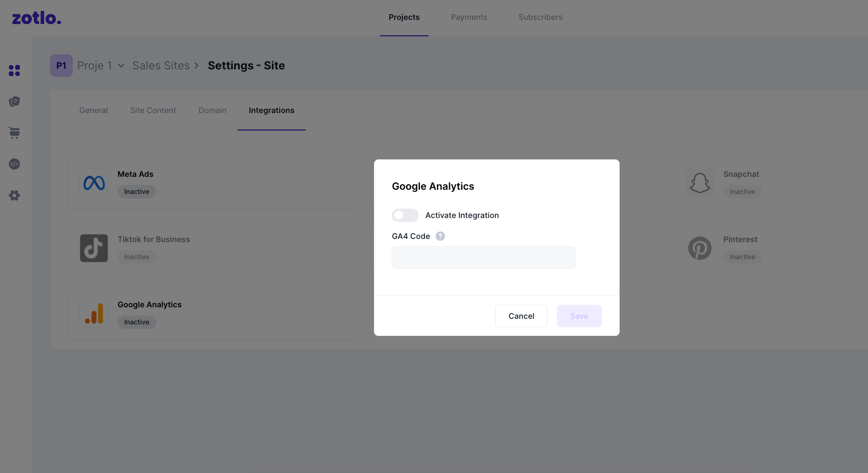Open the Site Content tab
Viewport: 868px width, 473px height.
pyautogui.click(x=153, y=110)
